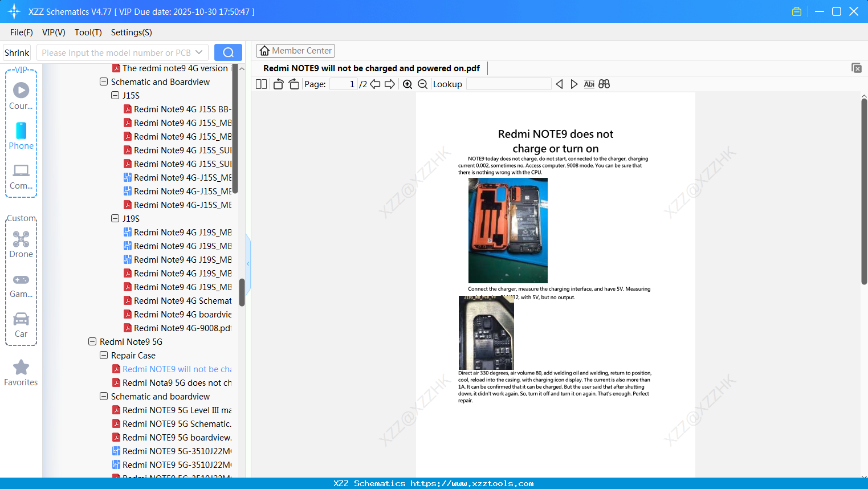Viewport: 868px width, 489px height.
Task: Open 'Redmi NOTE9 5G boardview.' file
Action: [172, 438]
